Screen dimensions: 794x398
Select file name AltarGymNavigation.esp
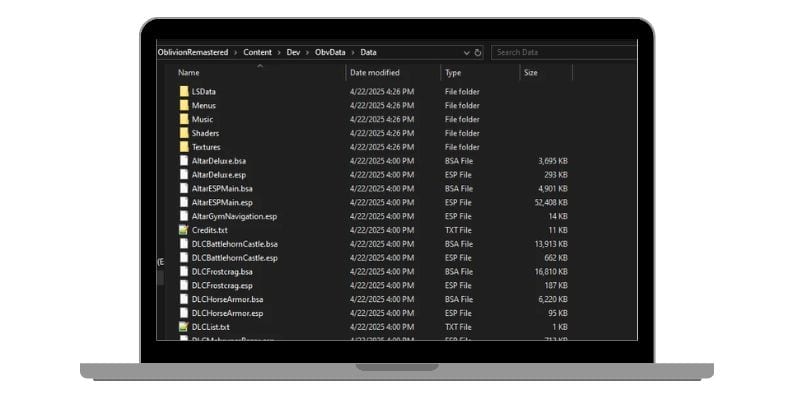(x=234, y=216)
